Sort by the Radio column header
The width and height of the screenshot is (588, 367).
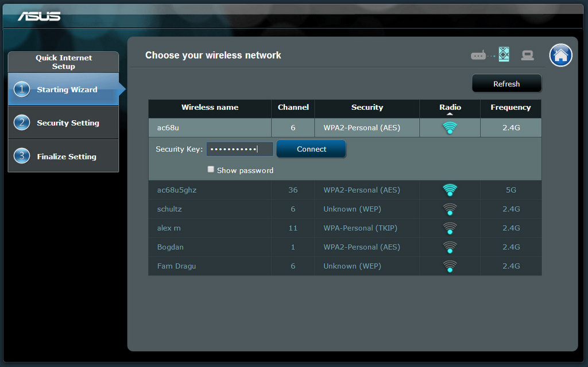(x=450, y=108)
